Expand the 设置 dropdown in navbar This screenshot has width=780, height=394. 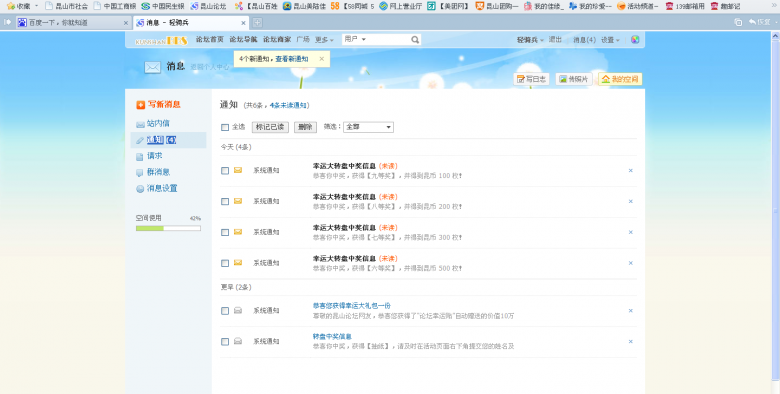610,40
